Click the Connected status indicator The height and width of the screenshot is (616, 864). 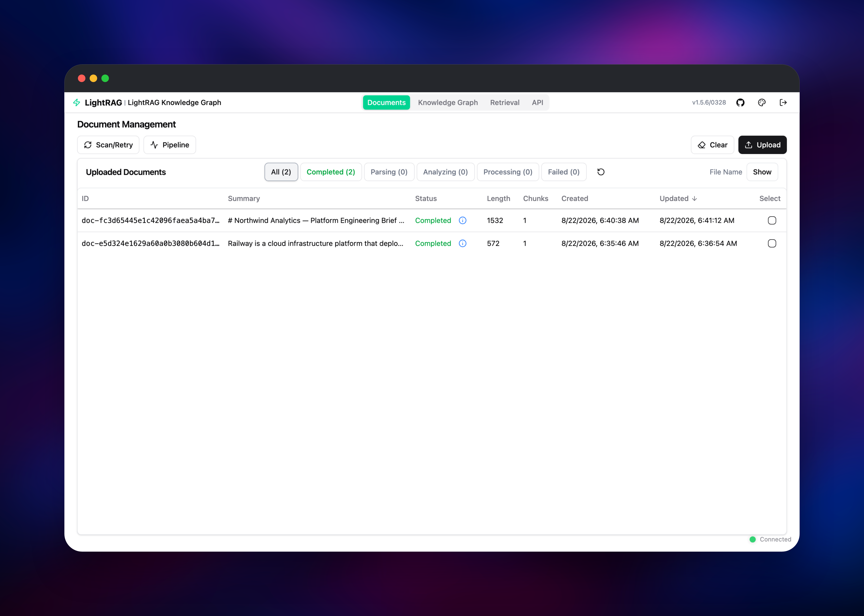click(x=770, y=539)
